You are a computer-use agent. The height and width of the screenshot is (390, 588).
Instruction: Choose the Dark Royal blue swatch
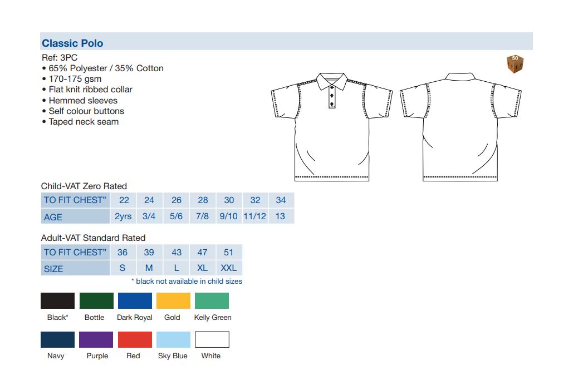(135, 301)
